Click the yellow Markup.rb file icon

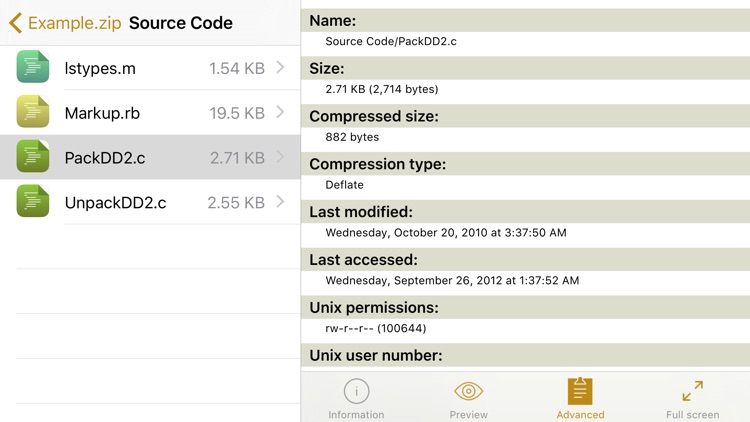coord(33,112)
